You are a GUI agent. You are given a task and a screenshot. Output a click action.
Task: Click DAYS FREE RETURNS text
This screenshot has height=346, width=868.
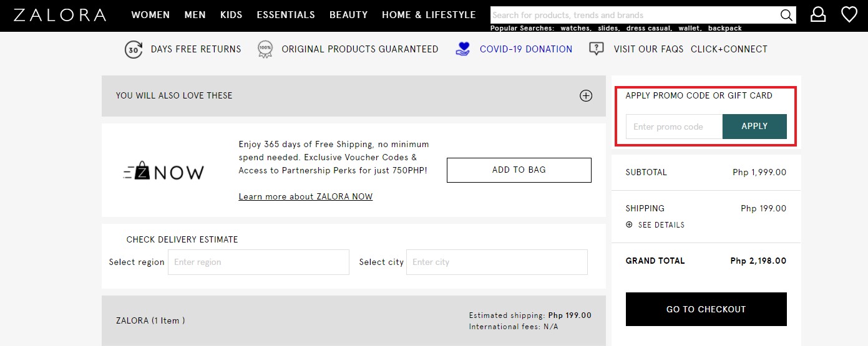(196, 49)
